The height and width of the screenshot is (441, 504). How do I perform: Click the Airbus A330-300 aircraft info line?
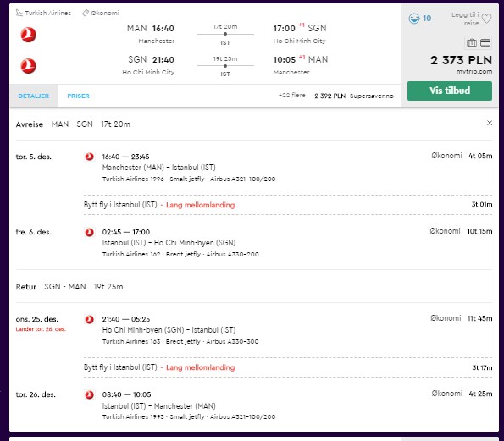point(180,341)
